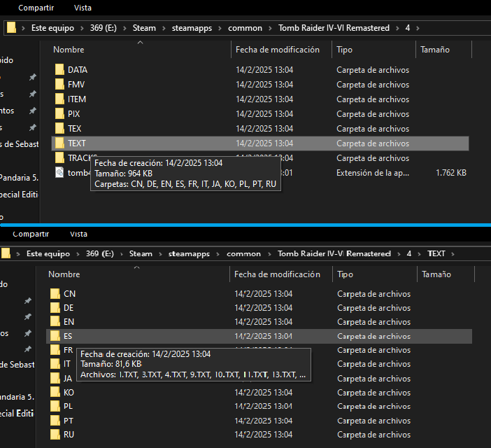
Task: Select 'Pandaria 5.' item in top sidebar
Action: pos(20,178)
